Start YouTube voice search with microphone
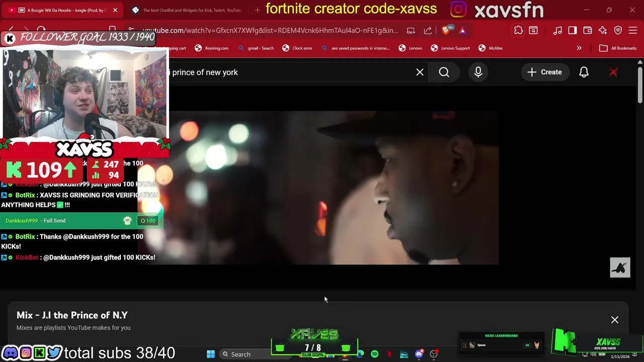644x362 pixels. pyautogui.click(x=478, y=72)
